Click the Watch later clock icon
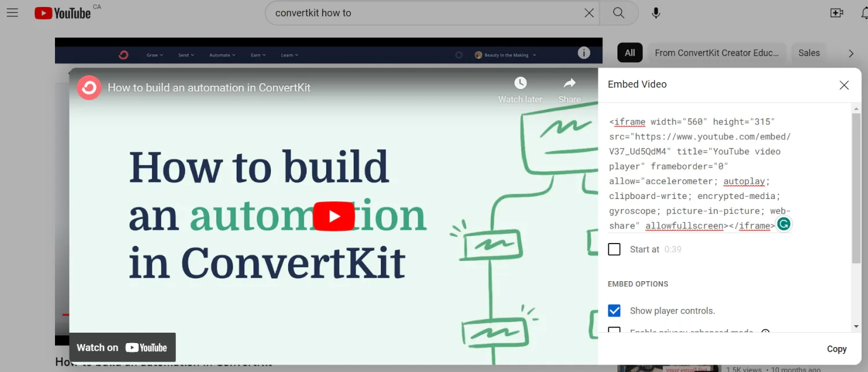 point(520,84)
